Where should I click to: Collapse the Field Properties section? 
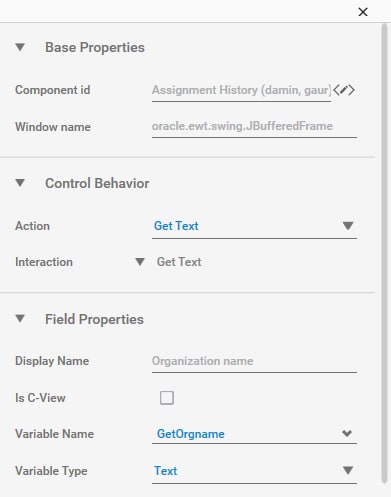pos(20,319)
